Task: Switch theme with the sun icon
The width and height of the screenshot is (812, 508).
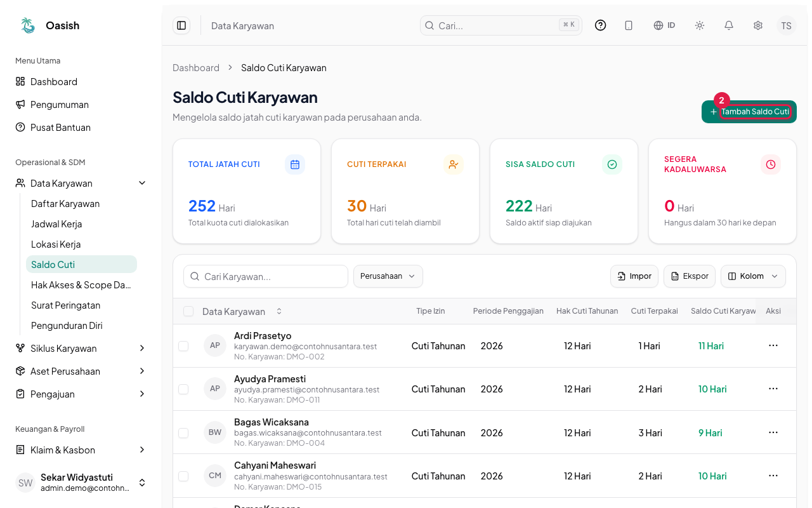Action: click(x=700, y=25)
